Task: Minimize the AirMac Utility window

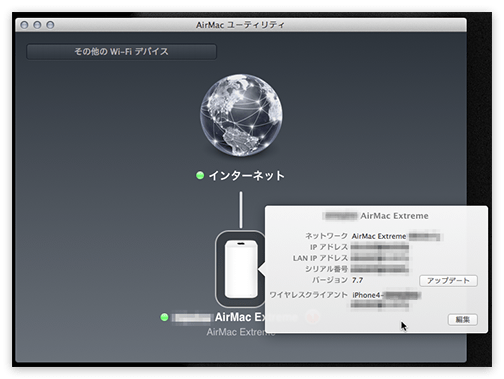Action: [37, 25]
